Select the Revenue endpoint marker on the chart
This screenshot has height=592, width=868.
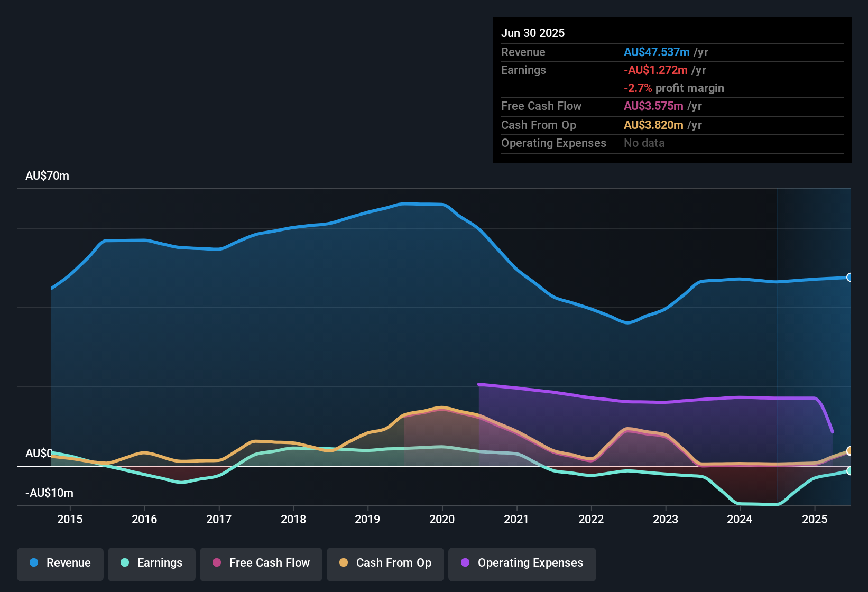click(850, 276)
